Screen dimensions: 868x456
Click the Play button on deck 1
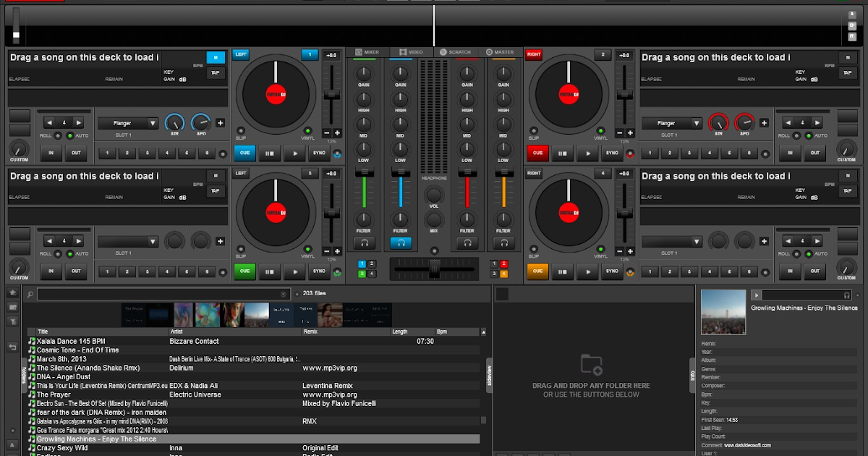(x=294, y=153)
